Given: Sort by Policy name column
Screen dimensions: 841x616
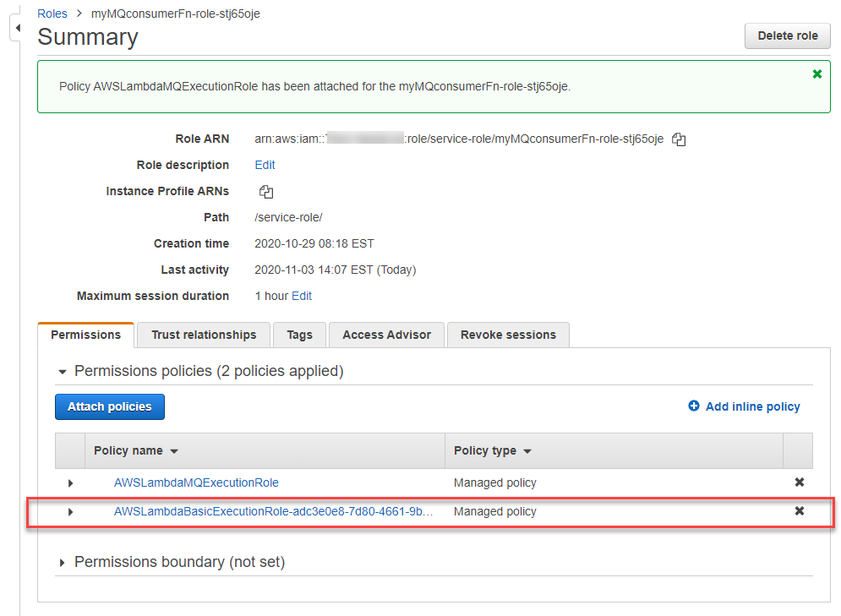Looking at the screenshot, I should tap(136, 451).
